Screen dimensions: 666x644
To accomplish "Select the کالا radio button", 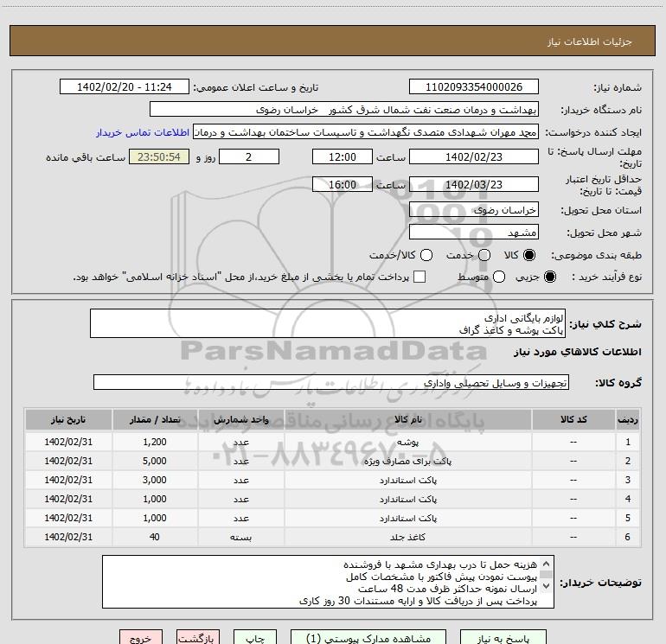I will [529, 255].
